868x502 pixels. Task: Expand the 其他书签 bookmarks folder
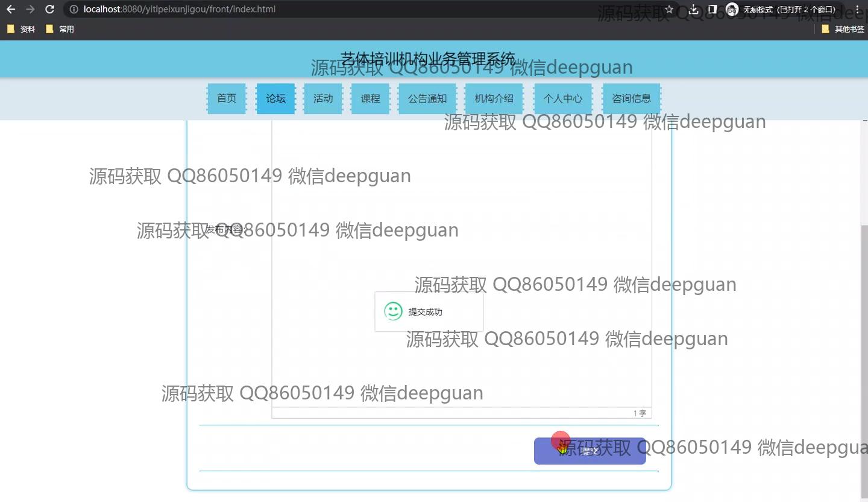(843, 29)
